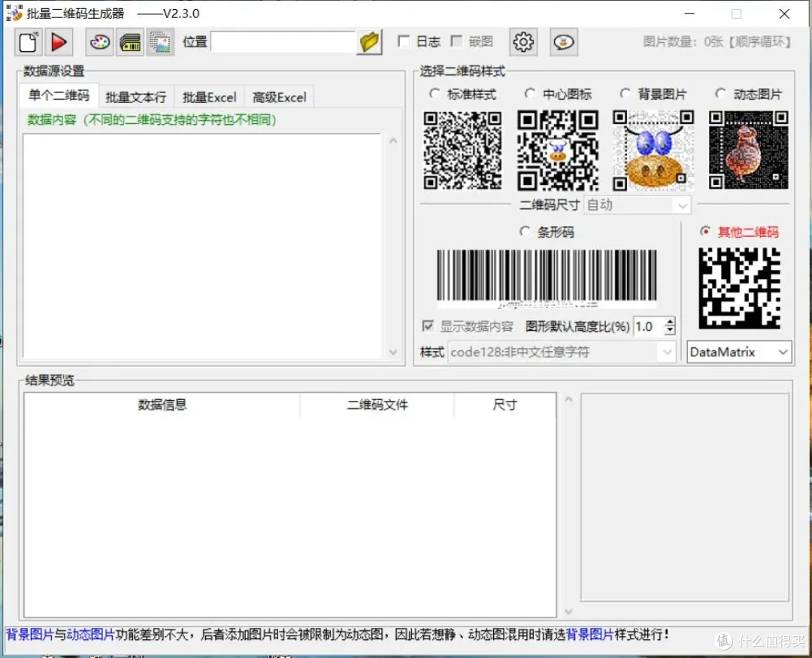The image size is (812, 658).
Task: Switch to the 单个二维码 tab
Action: tap(59, 96)
